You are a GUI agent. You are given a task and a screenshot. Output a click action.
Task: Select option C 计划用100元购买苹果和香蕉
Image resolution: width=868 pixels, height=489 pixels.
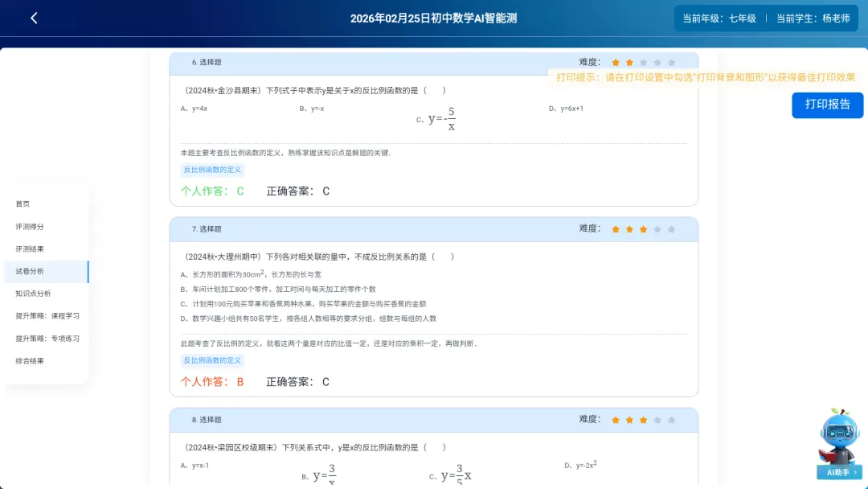303,304
